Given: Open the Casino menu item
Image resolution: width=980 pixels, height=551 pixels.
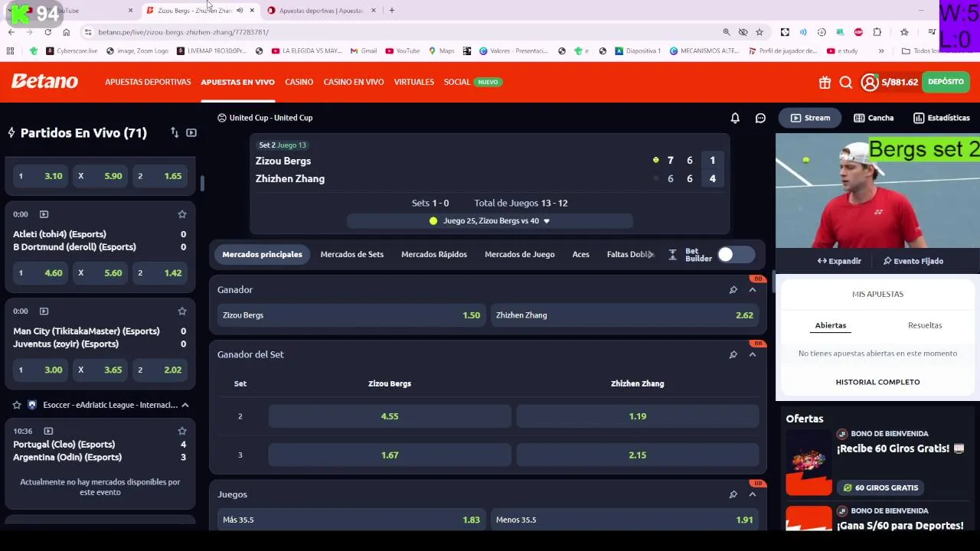Looking at the screenshot, I should tap(299, 82).
